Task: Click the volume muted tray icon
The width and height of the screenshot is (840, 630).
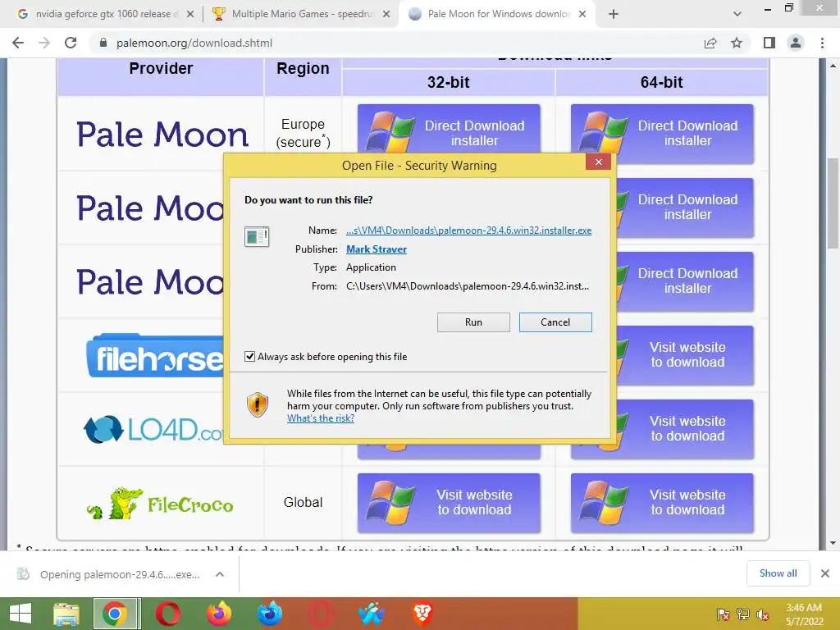Action: [763, 614]
